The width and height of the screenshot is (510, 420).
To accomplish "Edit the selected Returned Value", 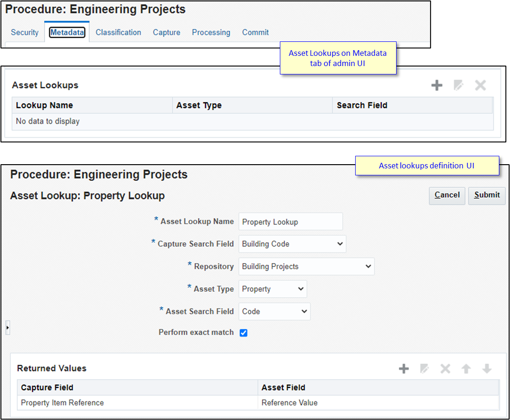I will click(424, 368).
